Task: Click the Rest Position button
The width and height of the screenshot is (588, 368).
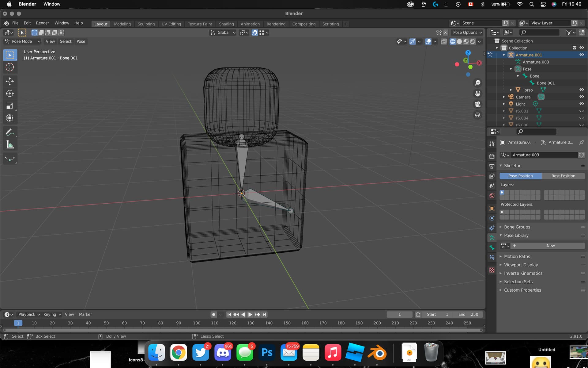Action: (x=563, y=176)
